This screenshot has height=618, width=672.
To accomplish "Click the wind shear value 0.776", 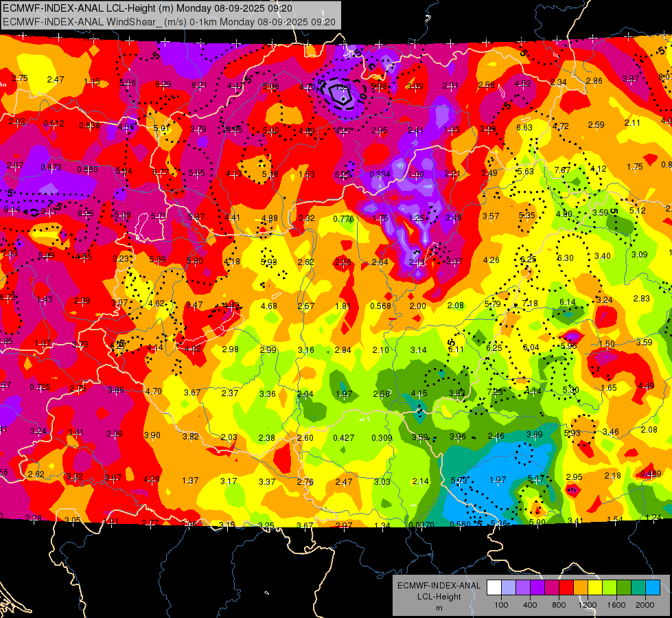I will click(344, 219).
